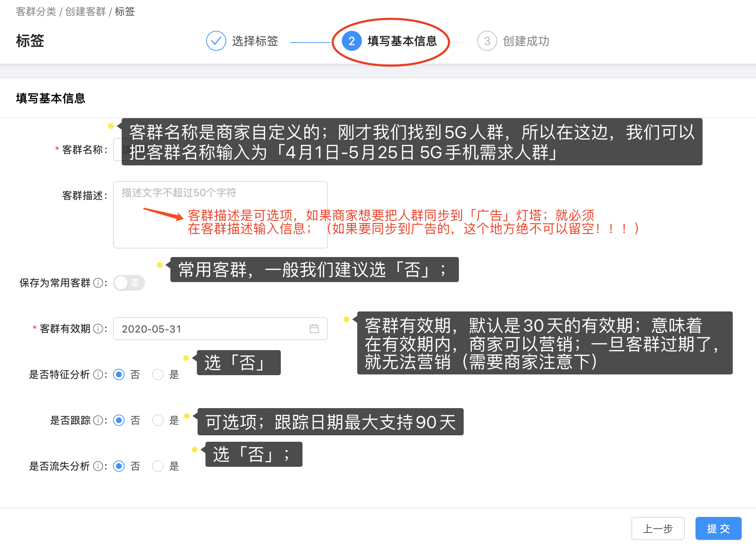Click the step 3 创建成功 circle icon
The image size is (756, 547).
[487, 41]
